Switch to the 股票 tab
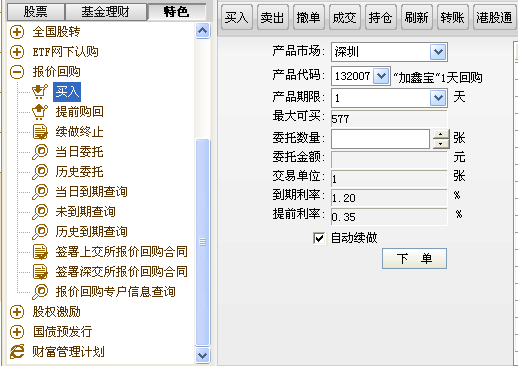Screen dimensions: 518x366 pos(35,12)
